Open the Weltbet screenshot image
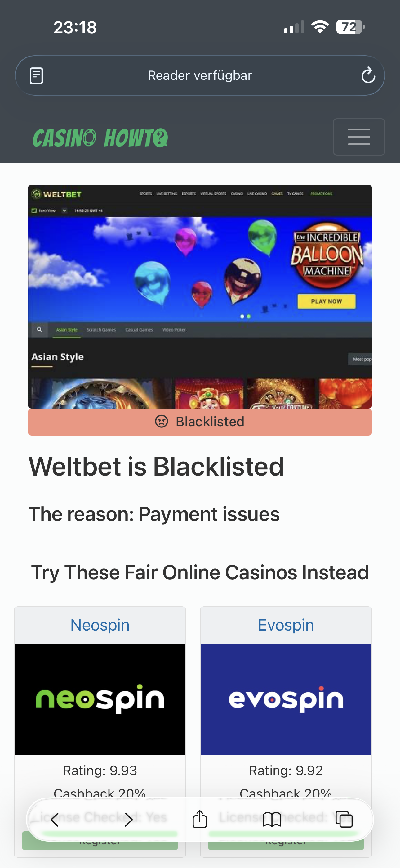 coord(200,296)
